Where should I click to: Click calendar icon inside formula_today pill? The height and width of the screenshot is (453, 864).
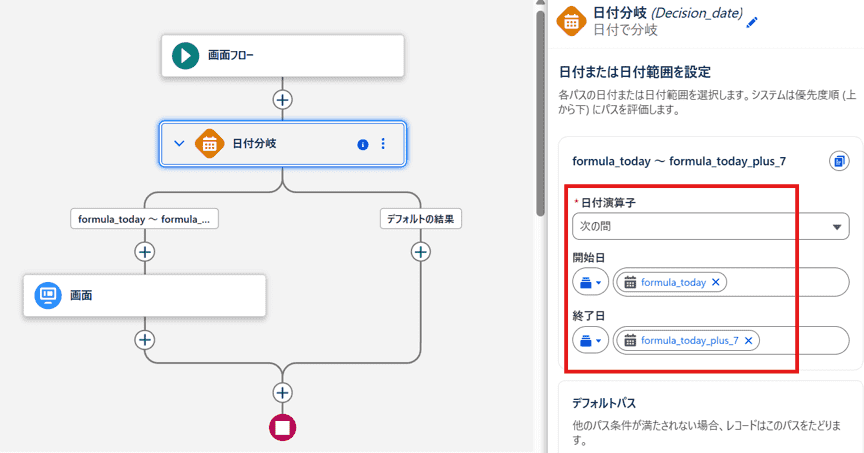(x=630, y=282)
